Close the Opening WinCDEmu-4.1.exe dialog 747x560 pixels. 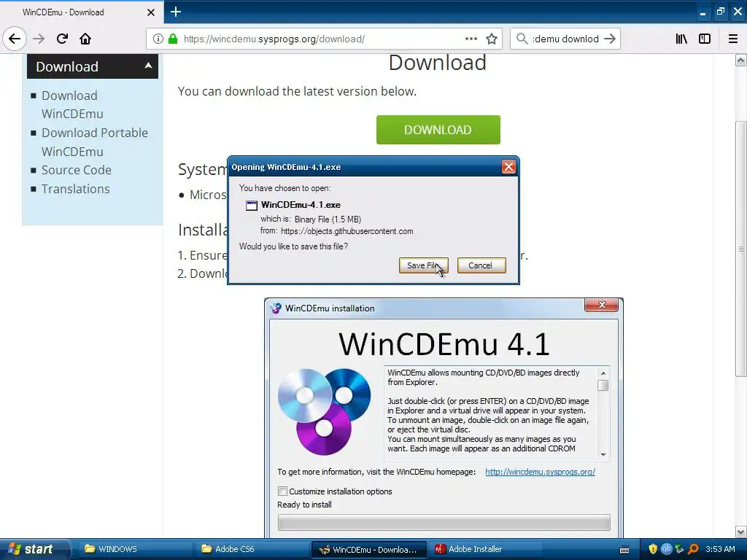point(508,167)
